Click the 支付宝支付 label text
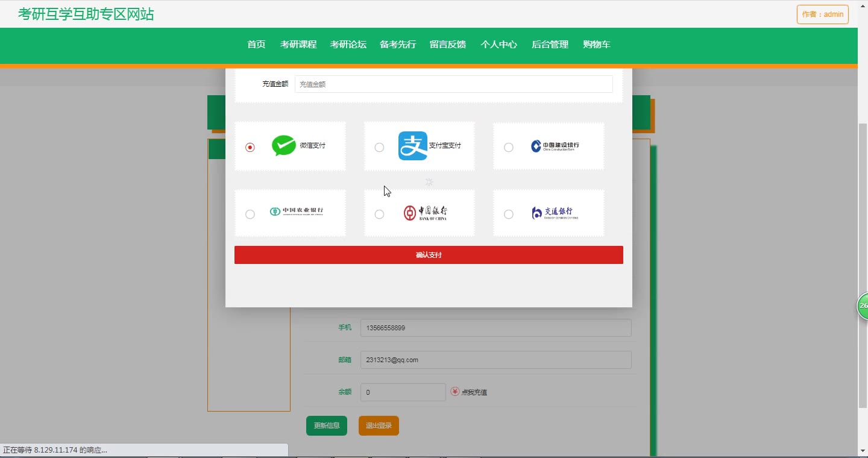The image size is (868, 458). tap(445, 145)
